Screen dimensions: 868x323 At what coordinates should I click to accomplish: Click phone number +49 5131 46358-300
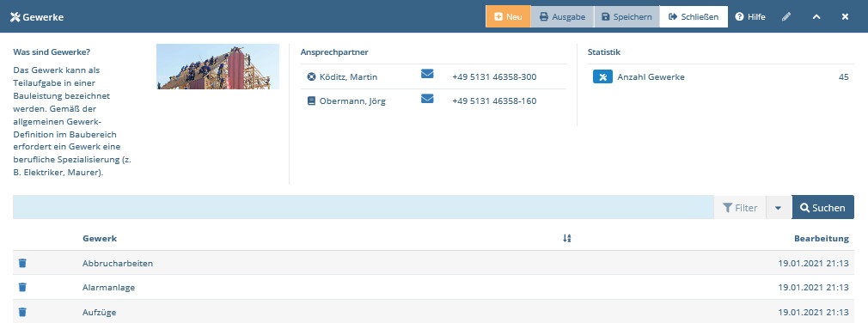pos(494,76)
